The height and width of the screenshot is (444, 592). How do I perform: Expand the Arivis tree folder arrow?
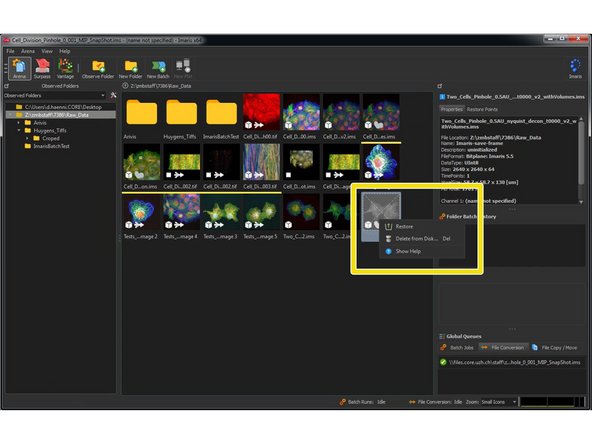pos(18,123)
